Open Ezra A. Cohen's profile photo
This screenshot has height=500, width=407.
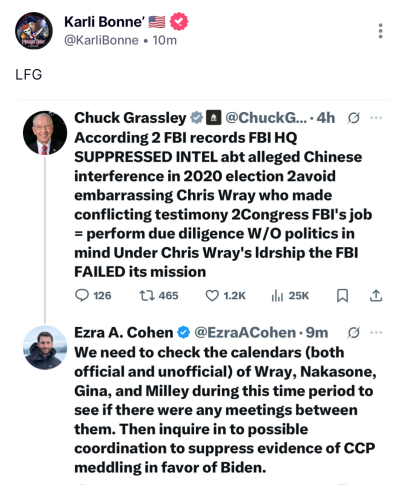pyautogui.click(x=45, y=348)
